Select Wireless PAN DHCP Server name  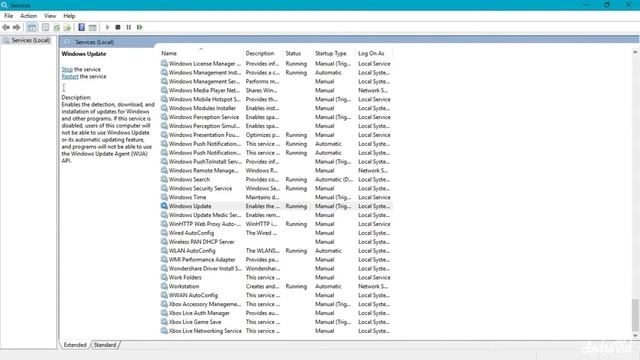pyautogui.click(x=202, y=242)
